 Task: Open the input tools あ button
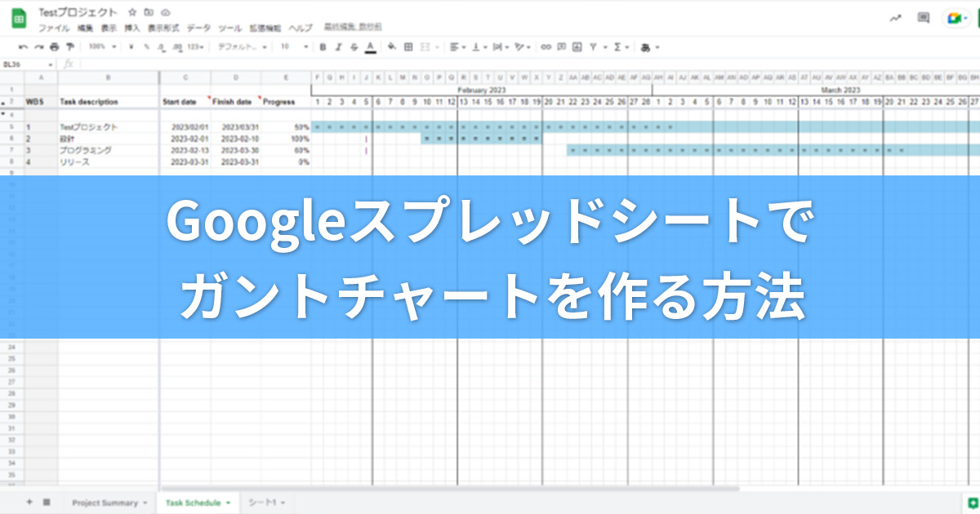(645, 47)
